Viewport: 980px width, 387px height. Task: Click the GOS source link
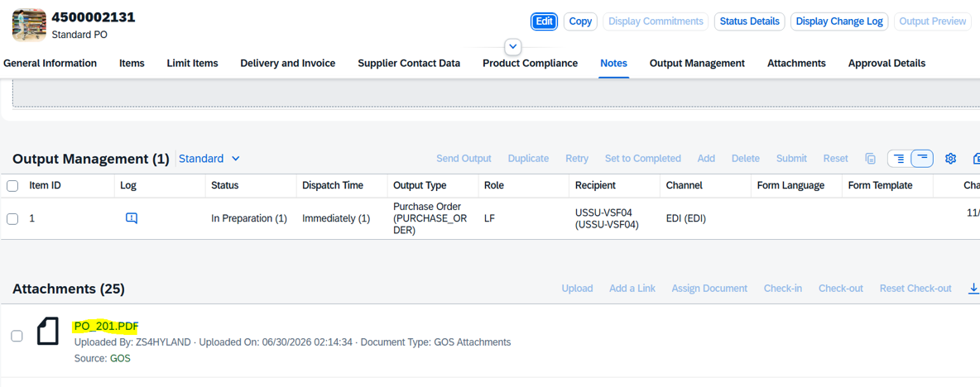120,359
